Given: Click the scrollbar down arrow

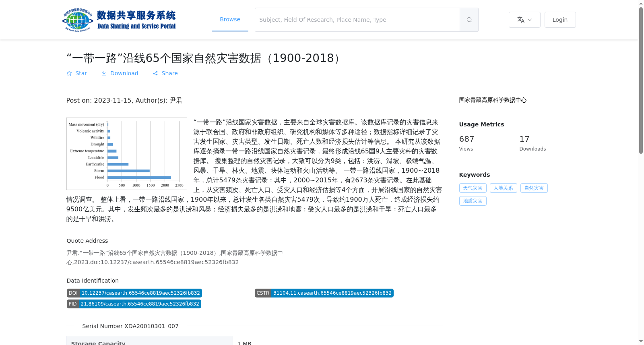Looking at the screenshot, I should point(641,341).
